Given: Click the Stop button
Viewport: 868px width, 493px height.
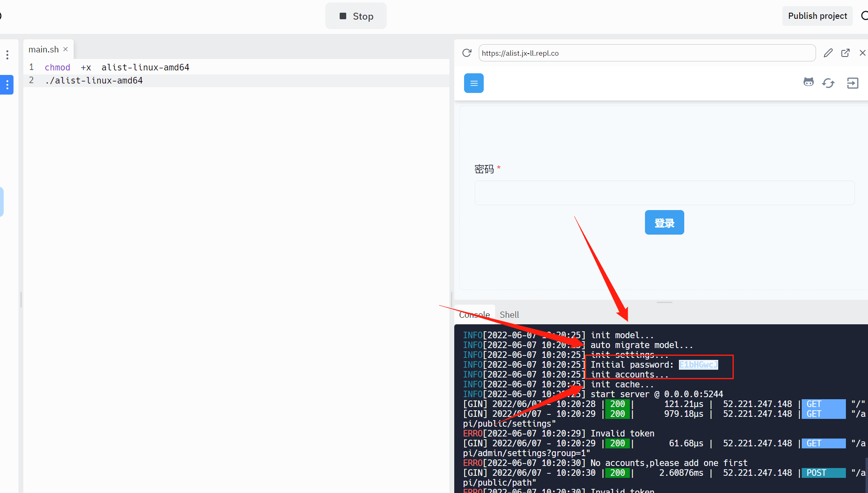Looking at the screenshot, I should pyautogui.click(x=356, y=16).
